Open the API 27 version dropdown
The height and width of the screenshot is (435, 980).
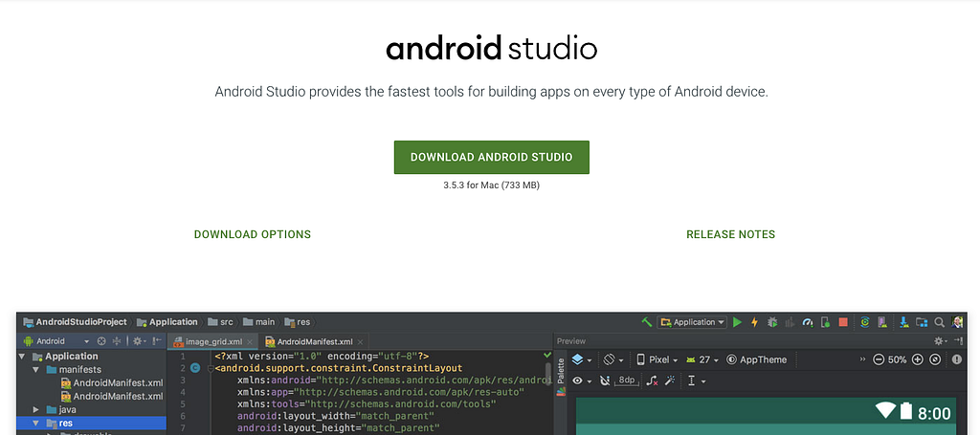(702, 359)
